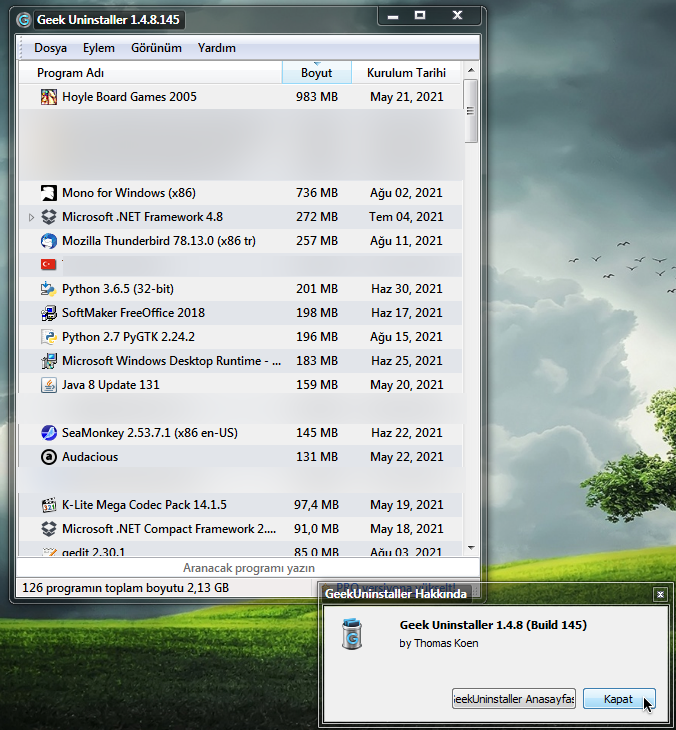Image resolution: width=676 pixels, height=730 pixels.
Task: Click the .NET Compact Framework icon
Action: pos(48,529)
